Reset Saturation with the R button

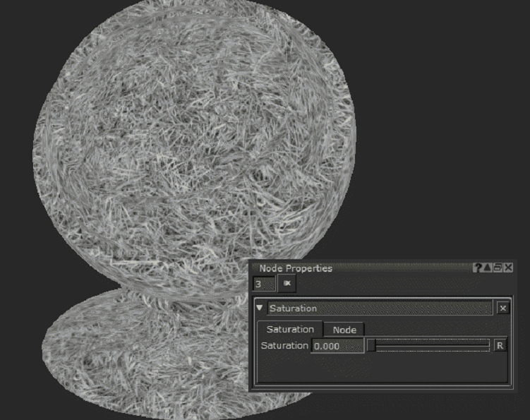point(500,346)
